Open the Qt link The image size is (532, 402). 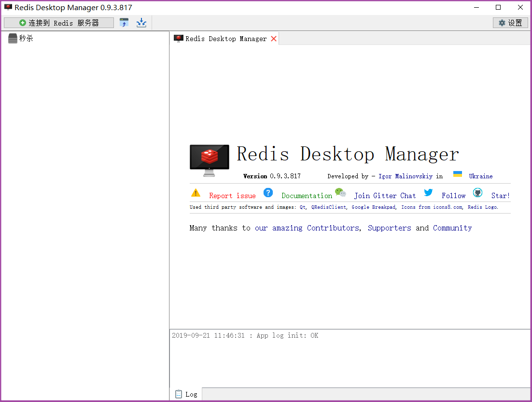303,207
